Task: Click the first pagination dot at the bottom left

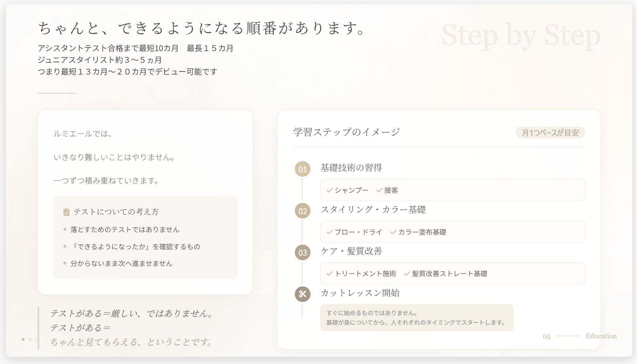Action: (23, 339)
